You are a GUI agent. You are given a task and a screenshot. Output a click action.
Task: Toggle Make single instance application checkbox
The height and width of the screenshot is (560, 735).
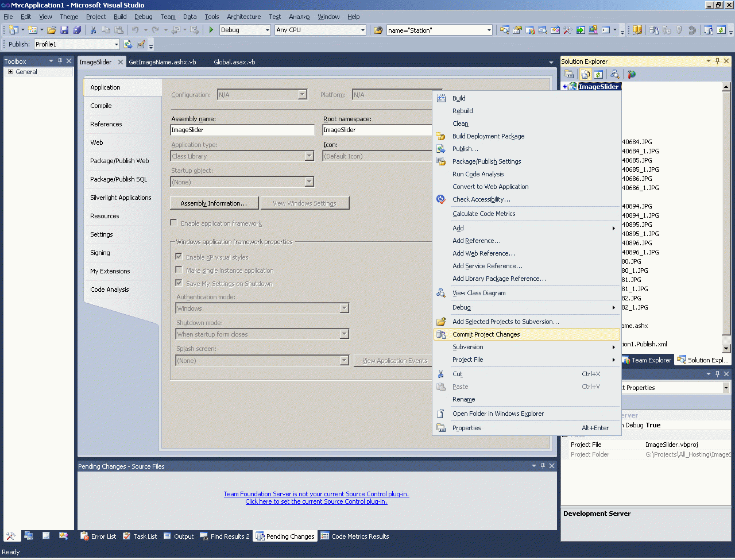(179, 270)
